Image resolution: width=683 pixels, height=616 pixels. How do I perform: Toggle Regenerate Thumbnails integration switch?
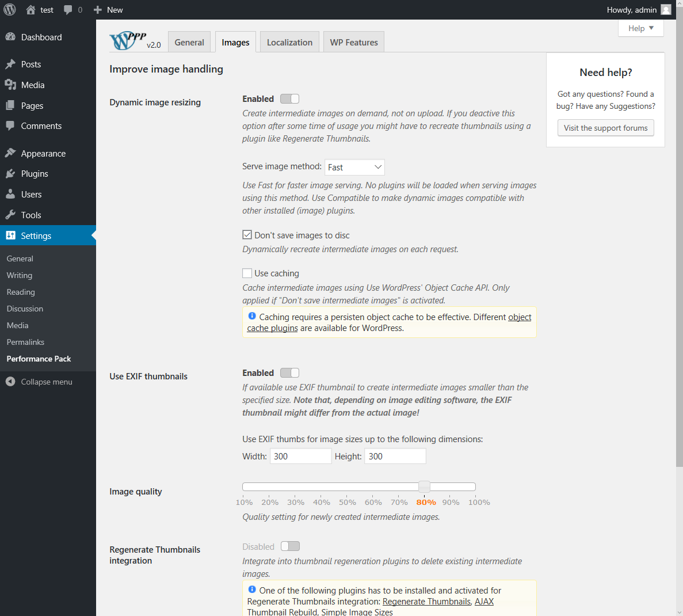[290, 546]
